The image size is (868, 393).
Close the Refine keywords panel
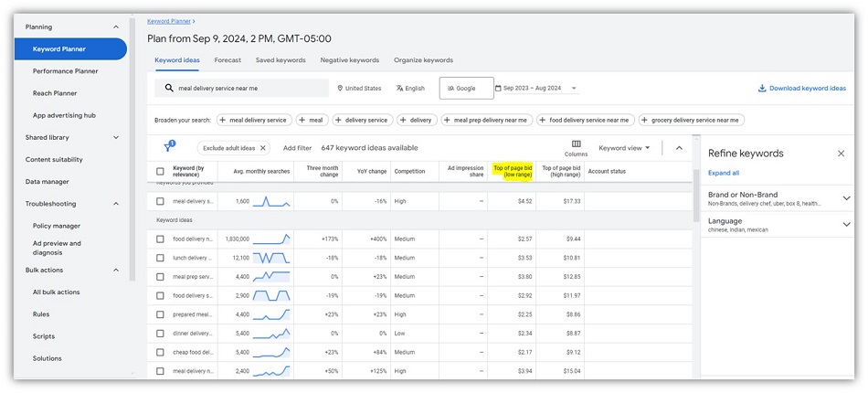(841, 154)
